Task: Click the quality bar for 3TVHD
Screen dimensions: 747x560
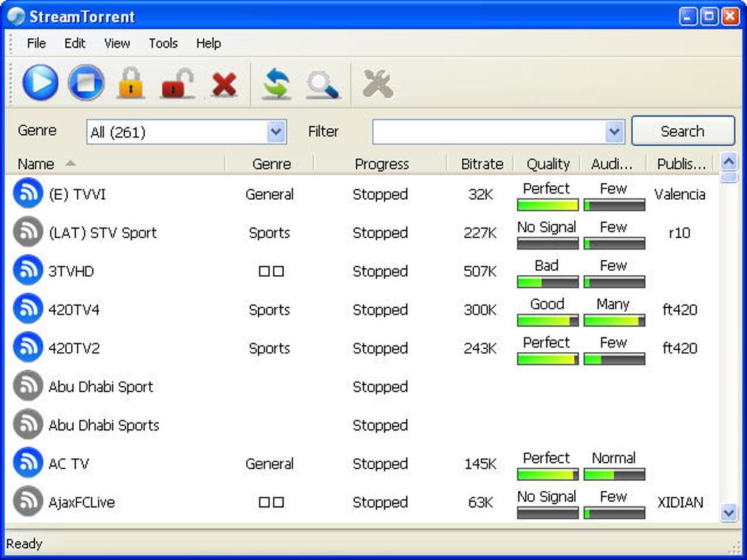Action: pyautogui.click(x=547, y=282)
